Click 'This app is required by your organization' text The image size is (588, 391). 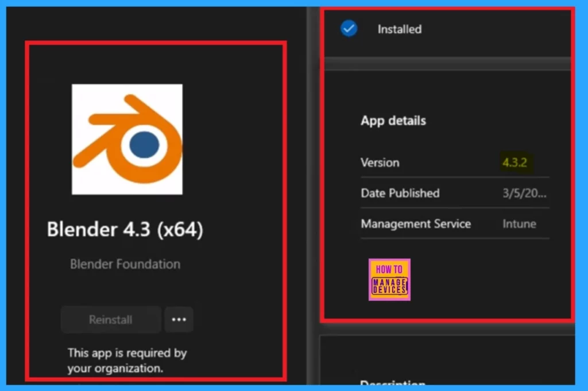click(x=127, y=360)
